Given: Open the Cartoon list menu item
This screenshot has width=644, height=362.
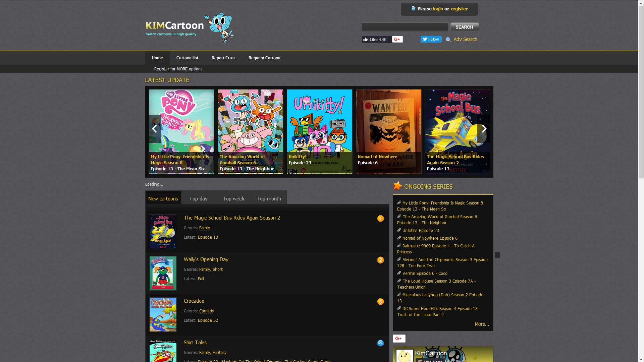Looking at the screenshot, I should tap(187, 58).
